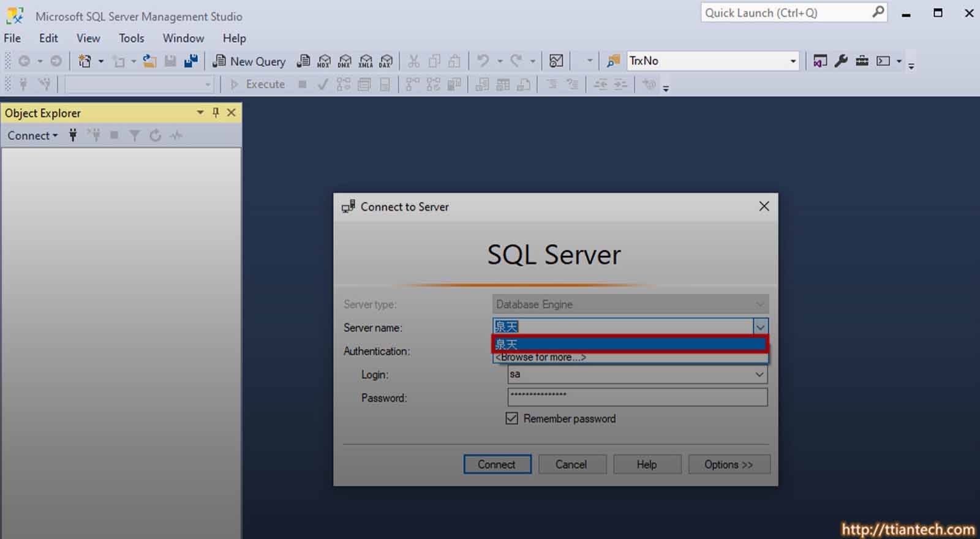Click the command window icon
This screenshot has width=980, height=539.
coord(883,61)
